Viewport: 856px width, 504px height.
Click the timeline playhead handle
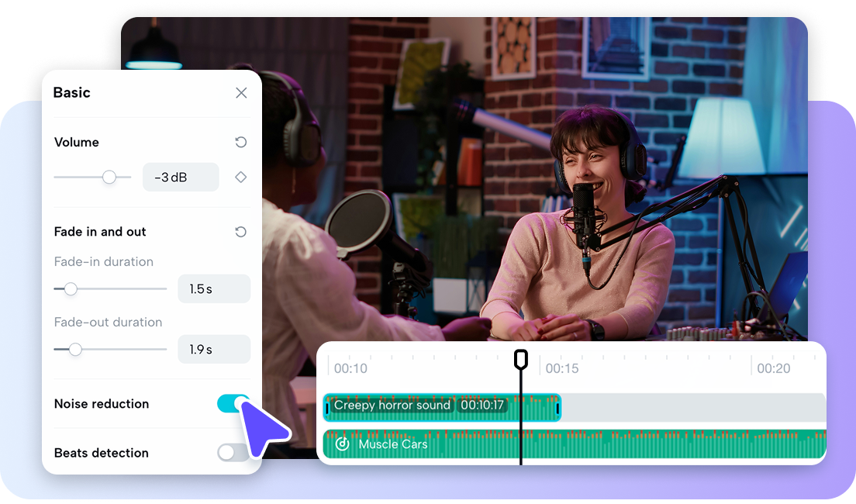pyautogui.click(x=521, y=359)
